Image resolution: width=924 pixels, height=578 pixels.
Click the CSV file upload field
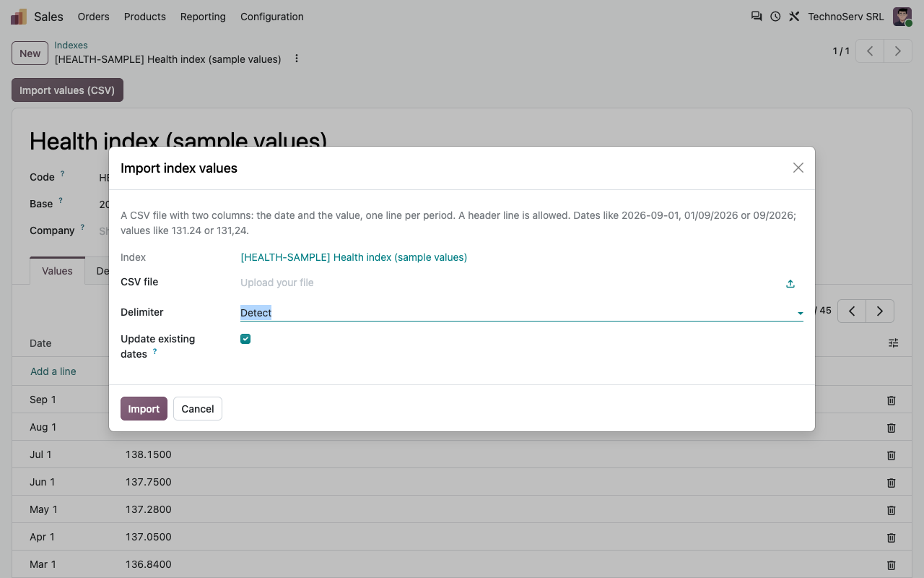[x=511, y=283]
